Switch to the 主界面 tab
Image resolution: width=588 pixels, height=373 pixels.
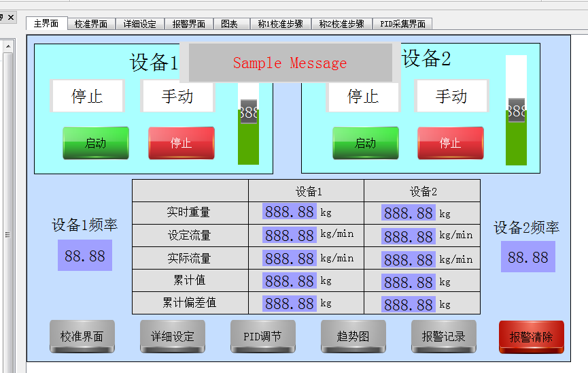[46, 23]
